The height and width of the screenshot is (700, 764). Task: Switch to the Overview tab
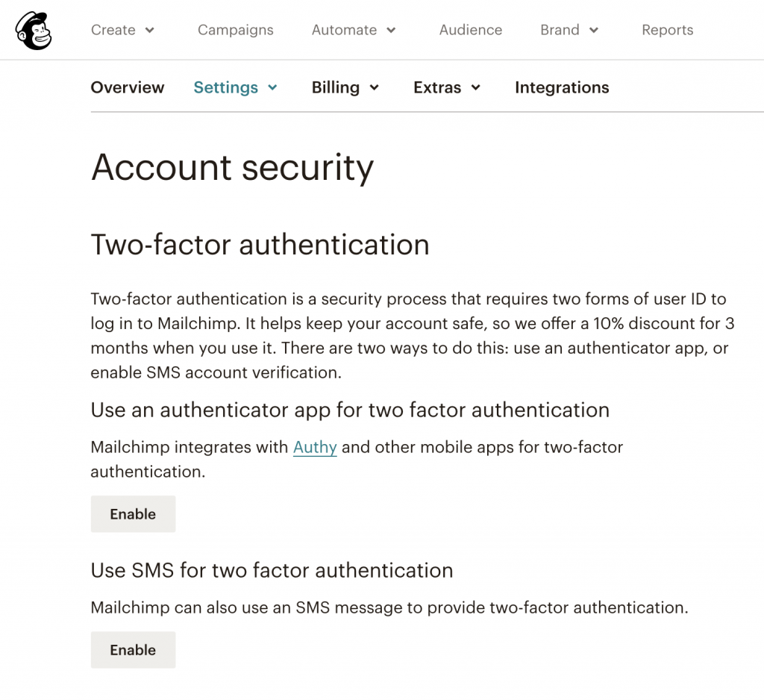click(127, 87)
